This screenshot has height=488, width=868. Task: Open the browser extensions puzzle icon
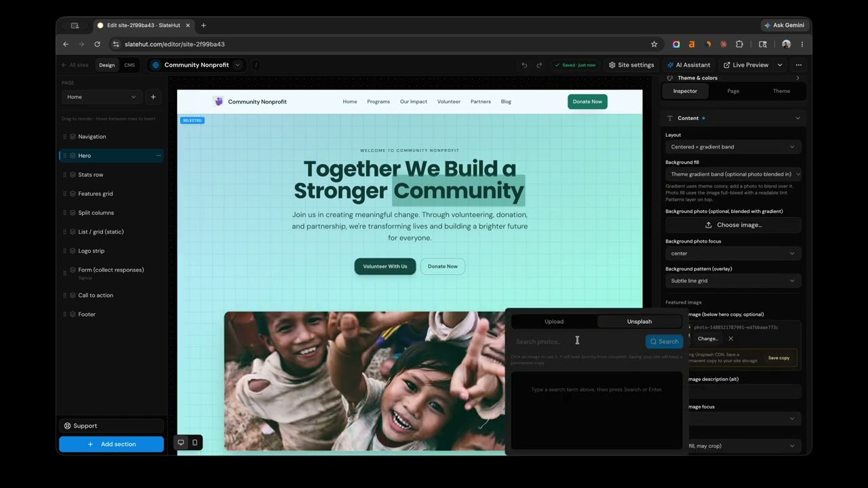tap(739, 44)
